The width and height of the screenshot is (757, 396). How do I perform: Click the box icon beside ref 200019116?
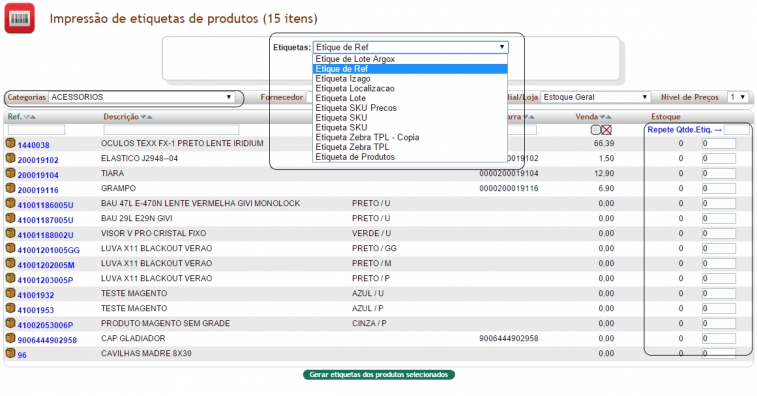(x=11, y=188)
